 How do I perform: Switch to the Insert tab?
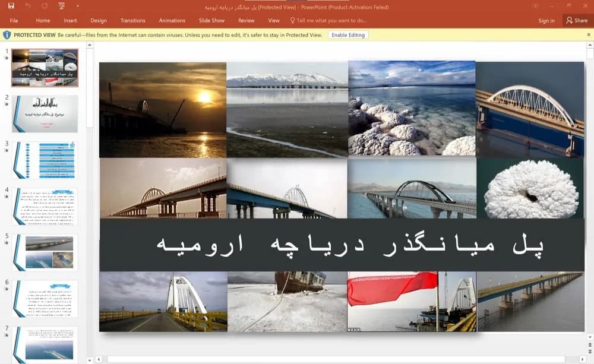point(71,20)
